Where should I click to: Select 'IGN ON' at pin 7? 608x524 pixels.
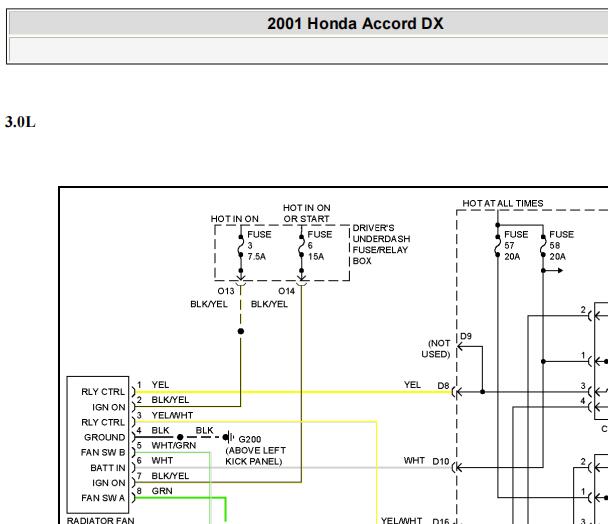click(x=109, y=483)
